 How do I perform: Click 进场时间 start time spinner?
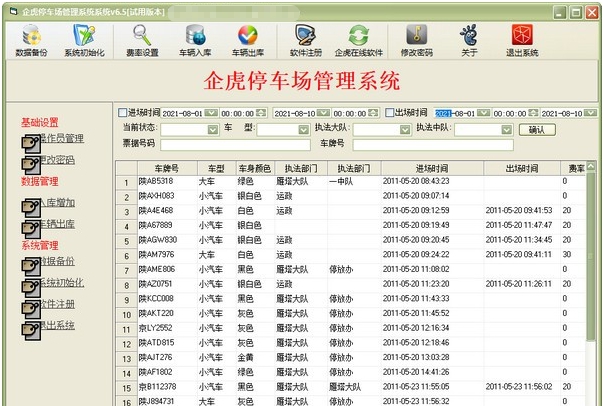click(261, 113)
